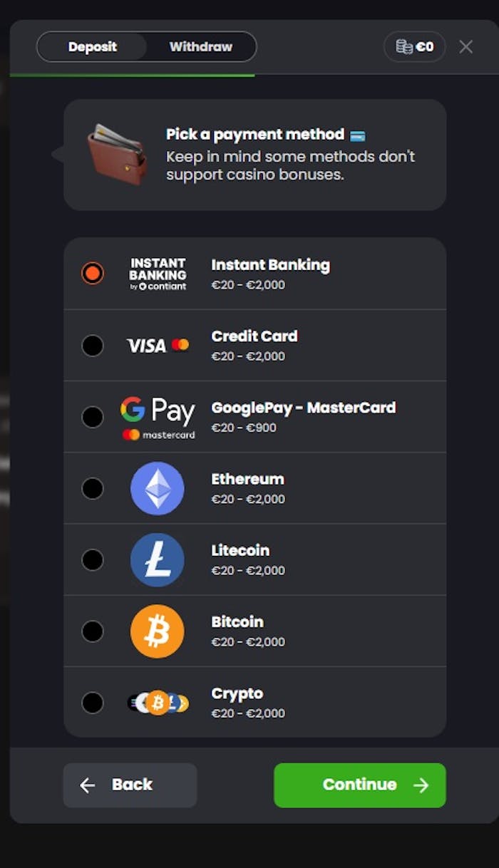This screenshot has height=868, width=499.
Task: Click the Crypto coins icon
Action: 157,702
